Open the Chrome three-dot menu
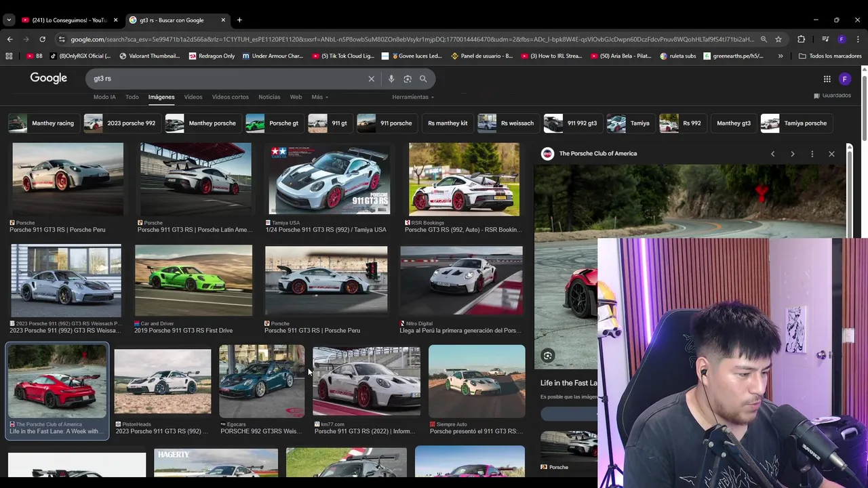The height and width of the screenshot is (488, 868). (858, 39)
